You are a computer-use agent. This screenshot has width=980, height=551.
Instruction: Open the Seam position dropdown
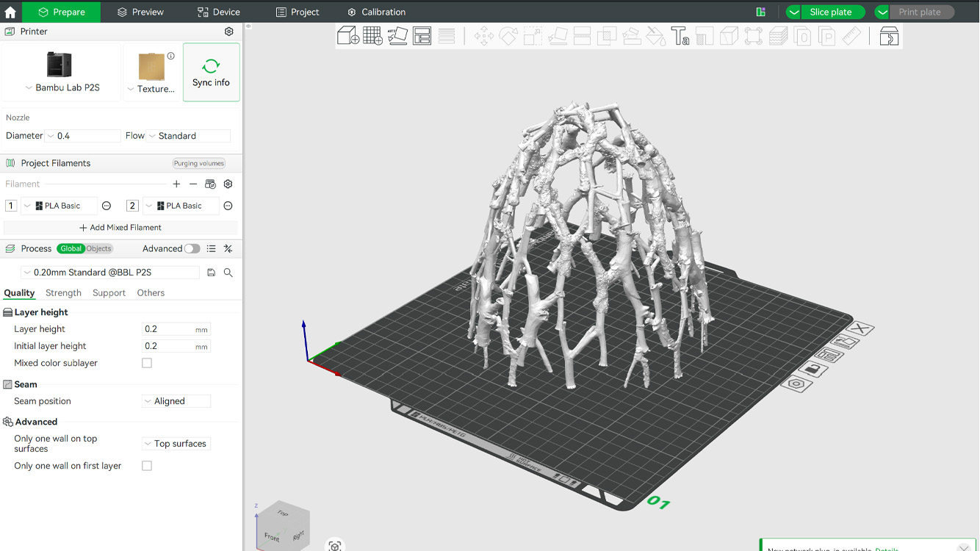click(x=176, y=401)
